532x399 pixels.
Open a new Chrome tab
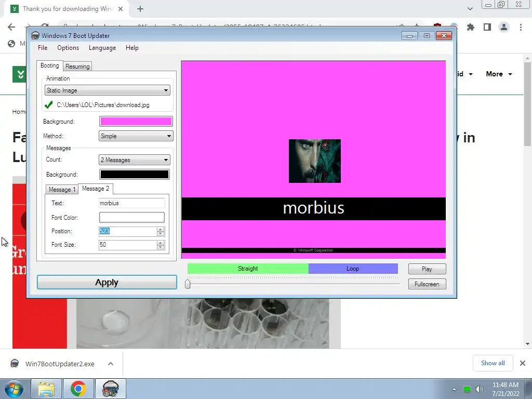coord(140,9)
